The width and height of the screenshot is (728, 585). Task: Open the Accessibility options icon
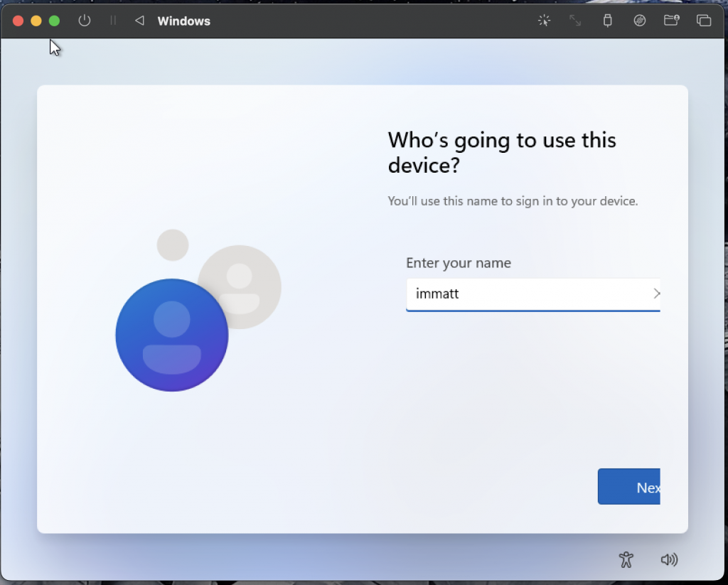[626, 559]
